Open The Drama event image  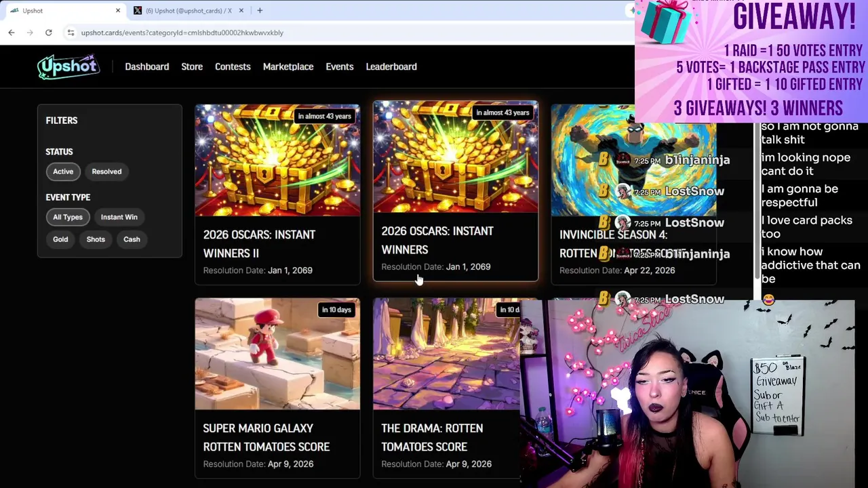(448, 354)
